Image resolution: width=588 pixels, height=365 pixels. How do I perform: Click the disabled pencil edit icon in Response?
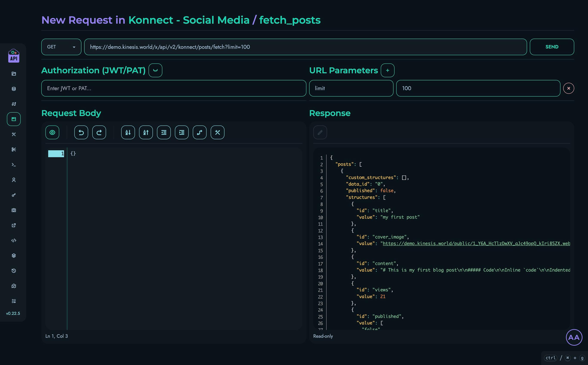coord(320,132)
